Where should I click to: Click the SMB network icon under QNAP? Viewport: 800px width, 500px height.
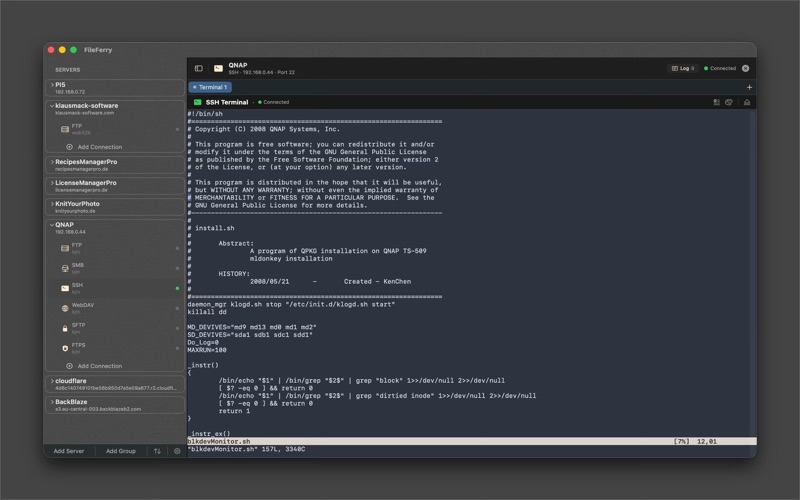65,268
